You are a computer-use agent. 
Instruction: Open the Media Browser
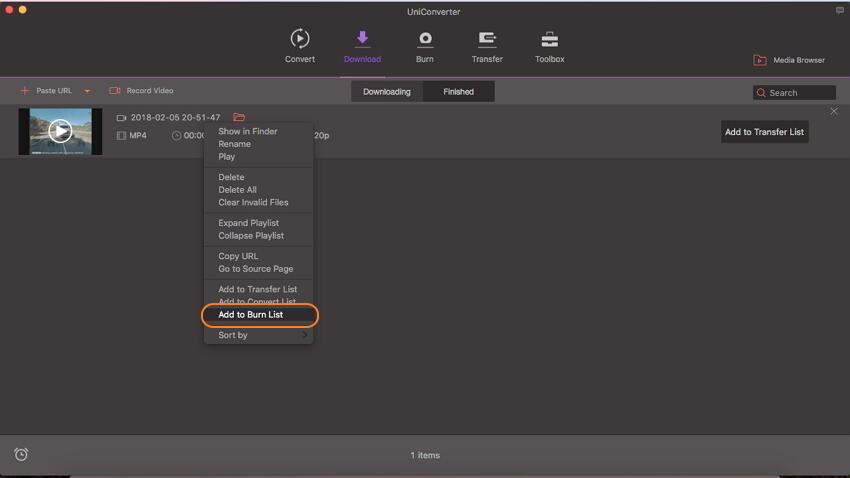click(789, 60)
